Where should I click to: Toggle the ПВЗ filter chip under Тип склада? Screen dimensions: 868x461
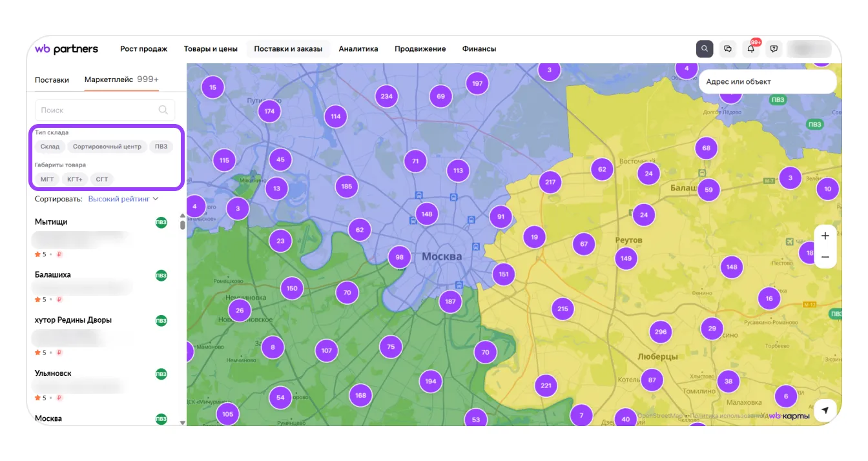pyautogui.click(x=161, y=147)
